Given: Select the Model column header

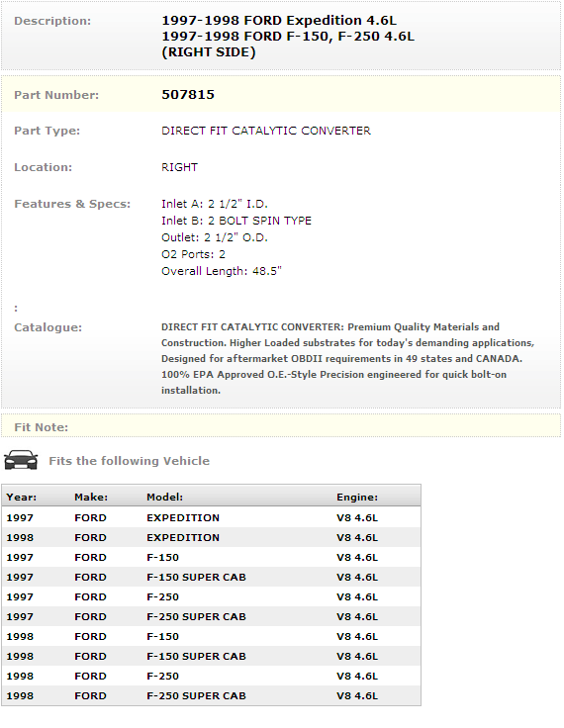Looking at the screenshot, I should click(x=164, y=498).
